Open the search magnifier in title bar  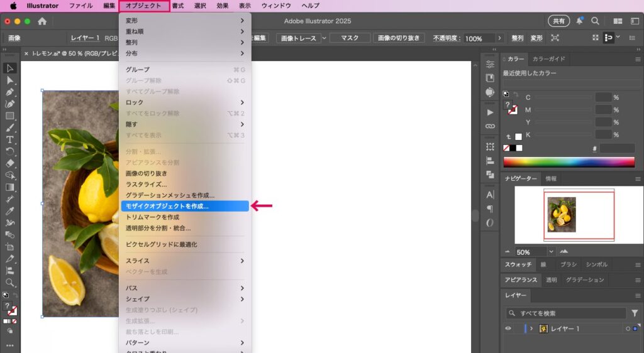click(x=595, y=21)
